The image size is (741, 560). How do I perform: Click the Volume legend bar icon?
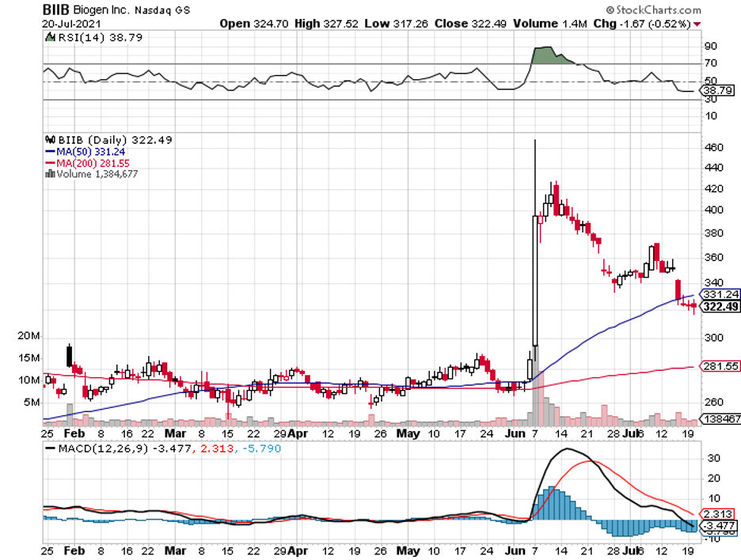click(x=50, y=173)
